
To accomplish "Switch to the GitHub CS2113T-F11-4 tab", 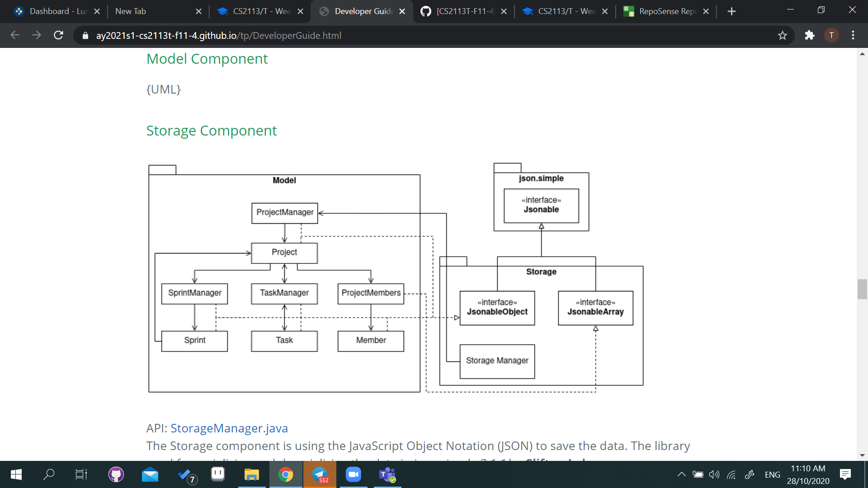I will (463, 11).
